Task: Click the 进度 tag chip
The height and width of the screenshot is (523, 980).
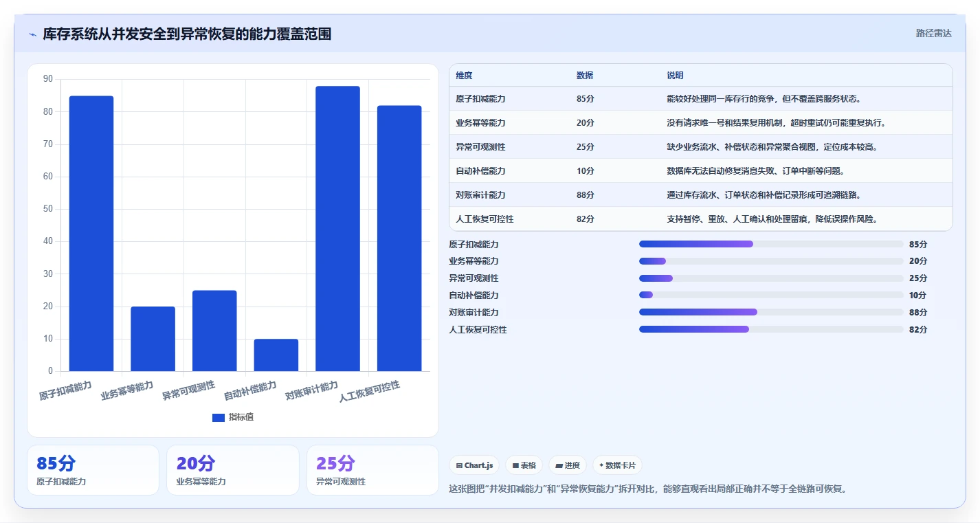Action: pyautogui.click(x=568, y=465)
